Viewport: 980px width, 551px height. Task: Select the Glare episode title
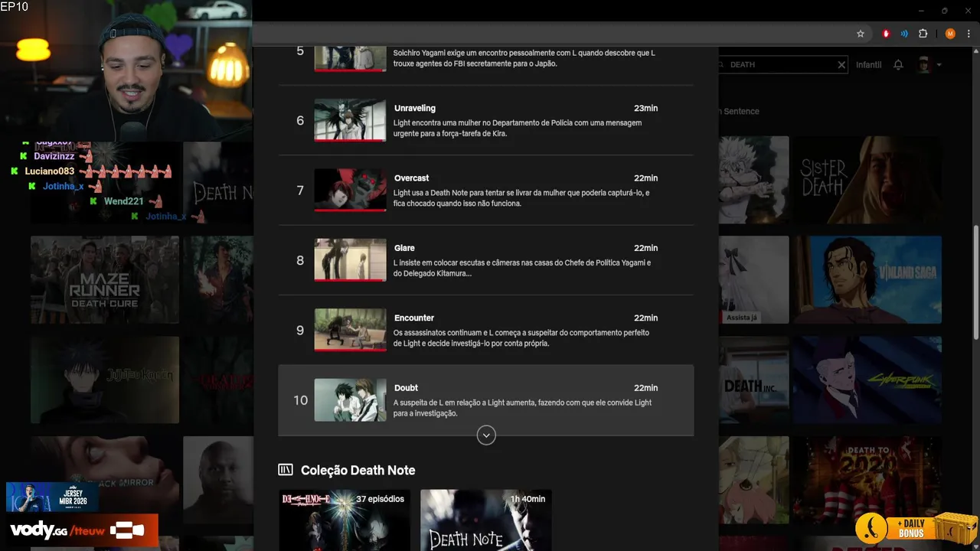(404, 248)
